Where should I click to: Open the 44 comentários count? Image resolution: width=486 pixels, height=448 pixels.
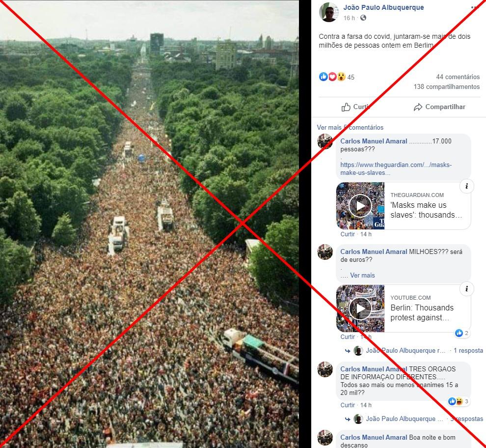click(458, 77)
